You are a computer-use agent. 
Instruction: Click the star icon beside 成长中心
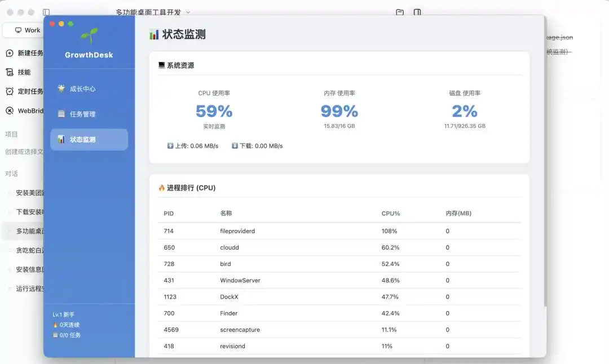pyautogui.click(x=61, y=88)
